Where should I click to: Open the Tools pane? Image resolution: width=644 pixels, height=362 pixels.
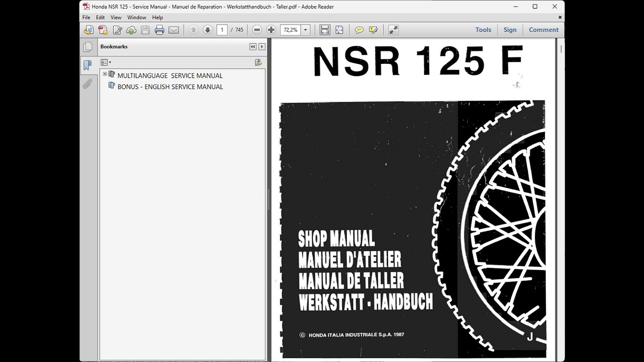tap(484, 30)
